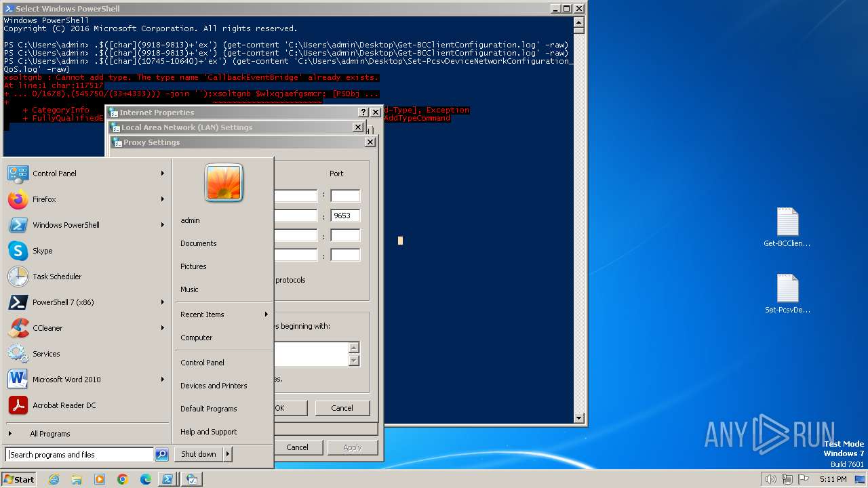Image resolution: width=868 pixels, height=488 pixels.
Task: Expand Control Panel submenu arrow
Action: click(x=163, y=174)
